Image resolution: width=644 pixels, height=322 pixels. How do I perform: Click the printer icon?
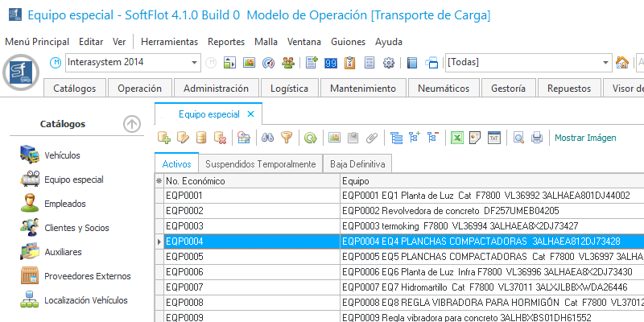click(537, 138)
